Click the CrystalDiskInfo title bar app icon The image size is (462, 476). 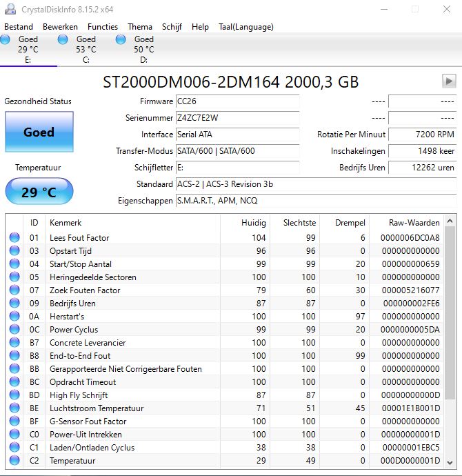10,9
